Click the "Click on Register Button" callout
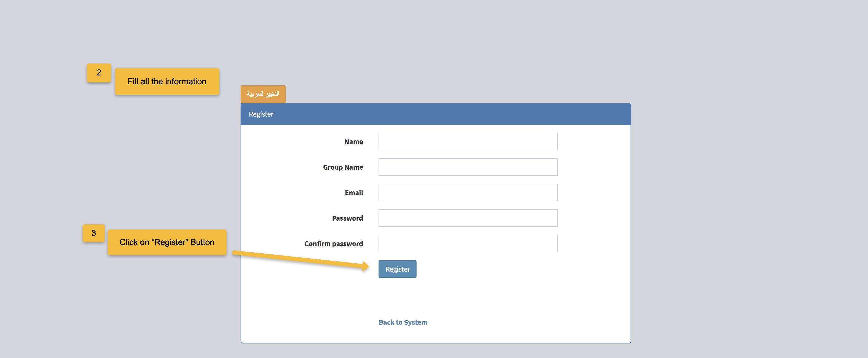Viewport: 868px width, 358px height. pos(167,242)
